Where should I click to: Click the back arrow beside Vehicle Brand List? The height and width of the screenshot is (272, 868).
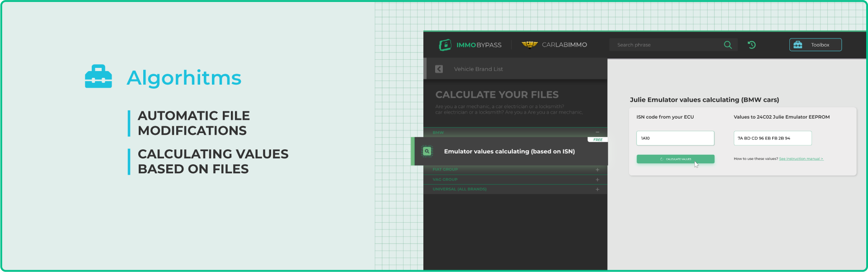click(x=439, y=69)
